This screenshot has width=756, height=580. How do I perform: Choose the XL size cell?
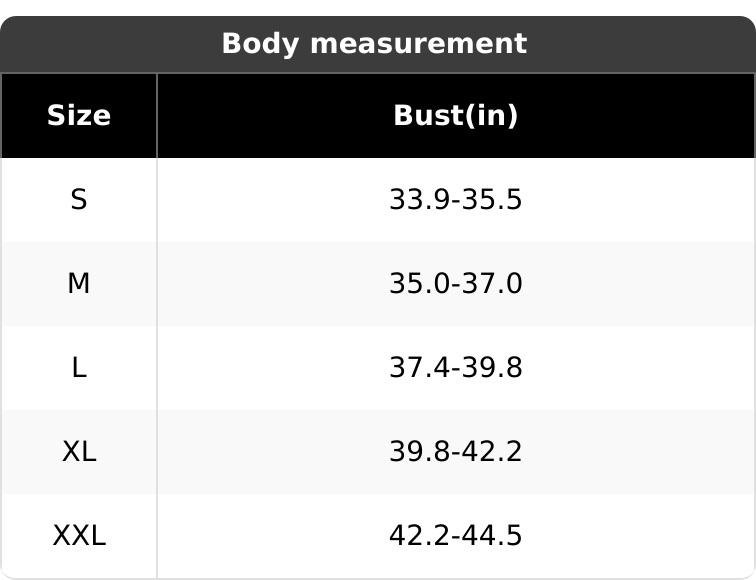click(x=78, y=452)
